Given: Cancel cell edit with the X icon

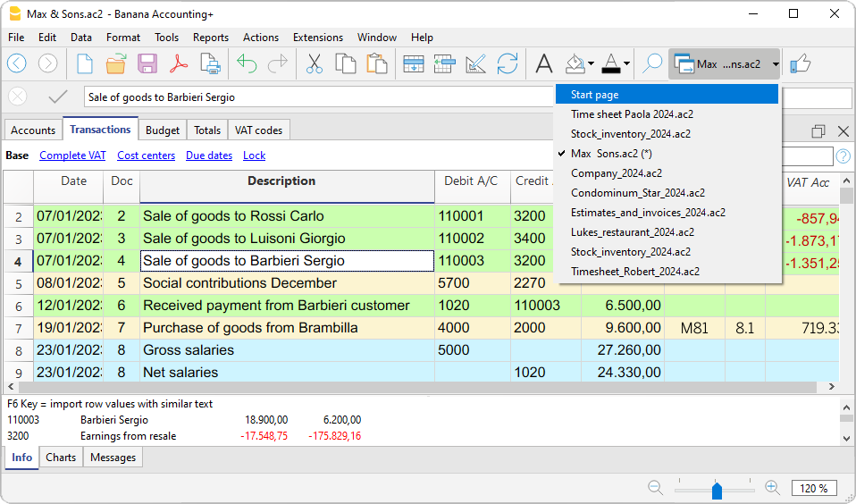Looking at the screenshot, I should click(x=18, y=97).
